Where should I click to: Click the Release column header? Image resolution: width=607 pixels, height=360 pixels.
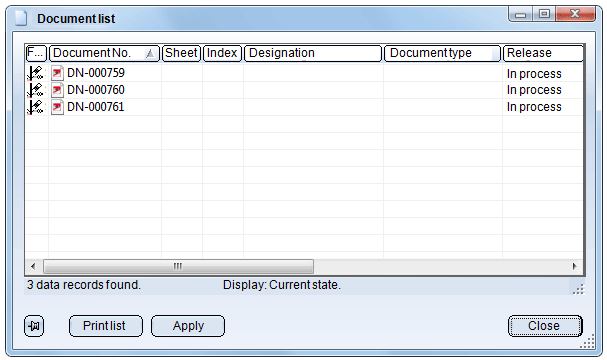click(x=543, y=53)
